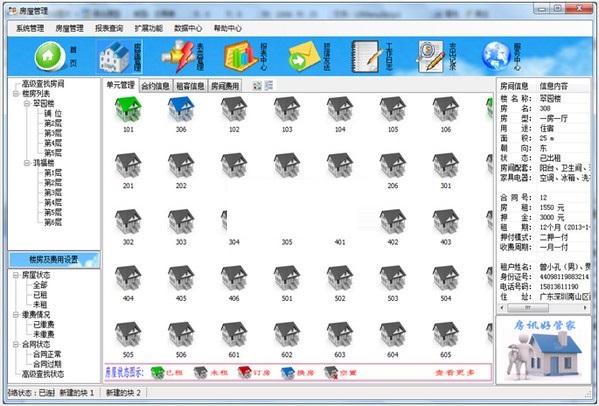Select room 601 house icon
Screen dimensions: 599x406
[x=234, y=334]
